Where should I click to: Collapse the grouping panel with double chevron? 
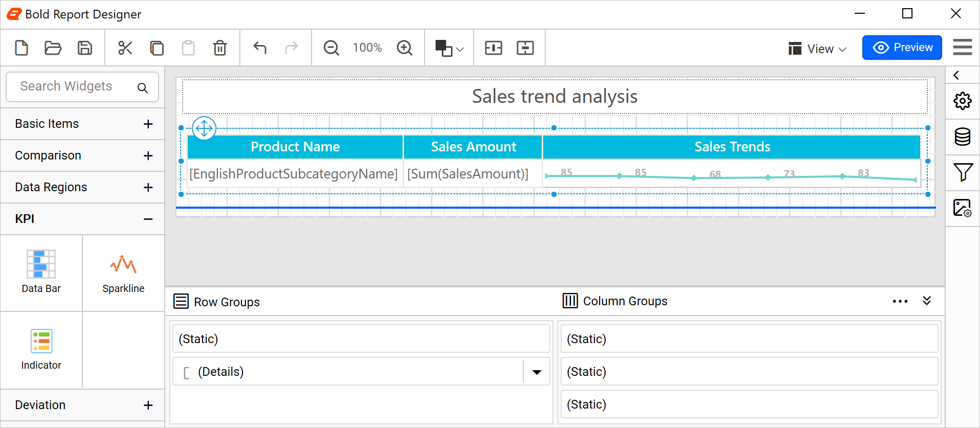tap(927, 301)
